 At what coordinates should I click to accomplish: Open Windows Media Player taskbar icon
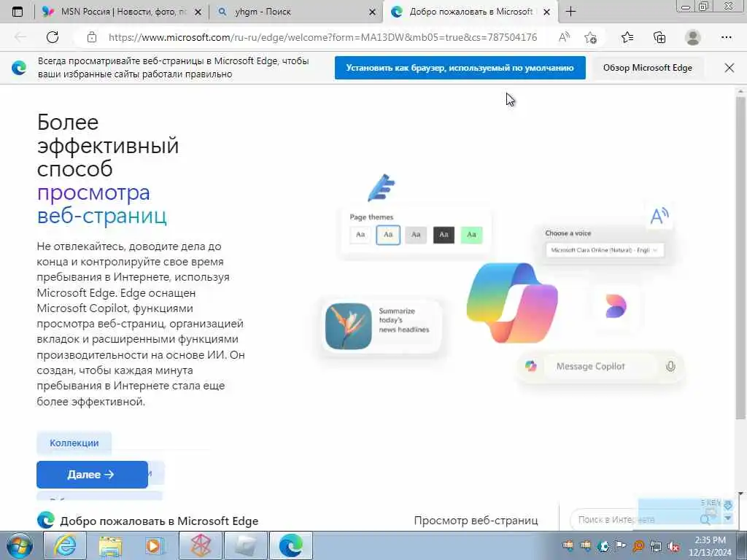coord(155,545)
